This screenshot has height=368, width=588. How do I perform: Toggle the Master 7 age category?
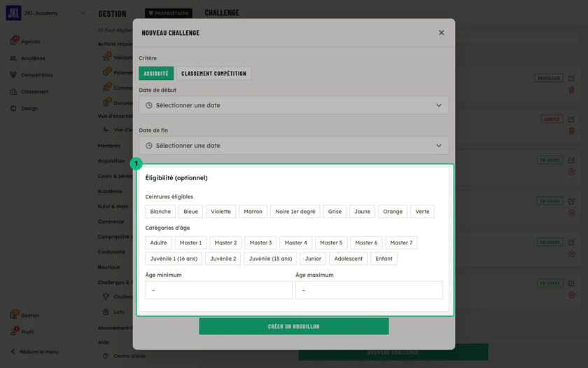pyautogui.click(x=401, y=243)
